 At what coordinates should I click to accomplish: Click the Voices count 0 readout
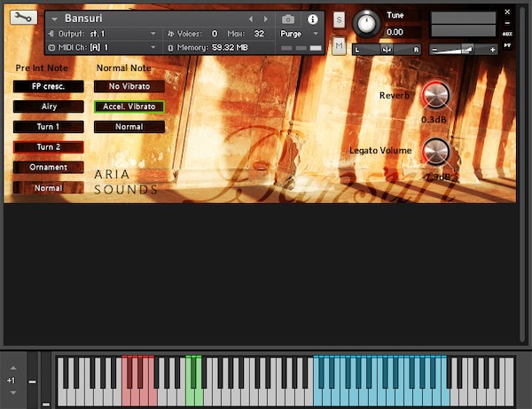pos(215,34)
